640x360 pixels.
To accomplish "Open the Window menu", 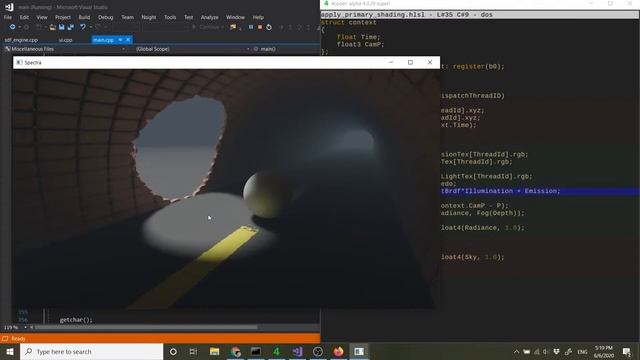I will [x=236, y=17].
